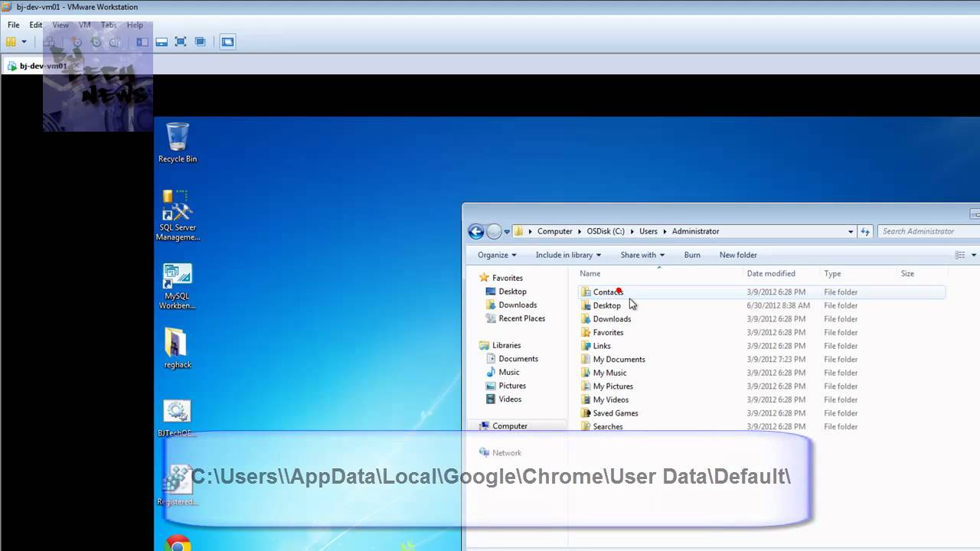Select the Contacts folder row

[762, 292]
